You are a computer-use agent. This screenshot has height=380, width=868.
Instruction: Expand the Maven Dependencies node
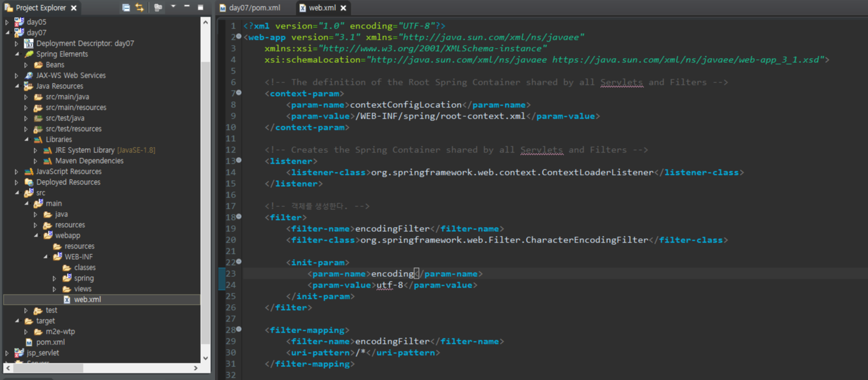click(x=36, y=161)
